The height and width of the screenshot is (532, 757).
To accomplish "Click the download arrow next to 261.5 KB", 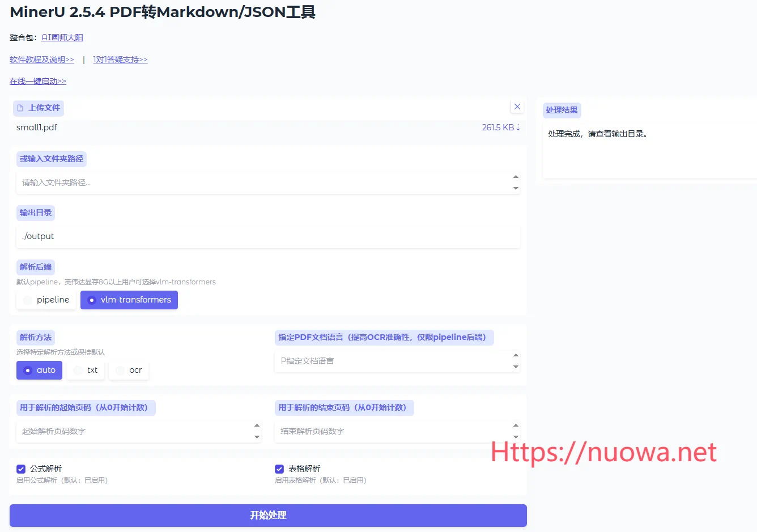I will (518, 127).
